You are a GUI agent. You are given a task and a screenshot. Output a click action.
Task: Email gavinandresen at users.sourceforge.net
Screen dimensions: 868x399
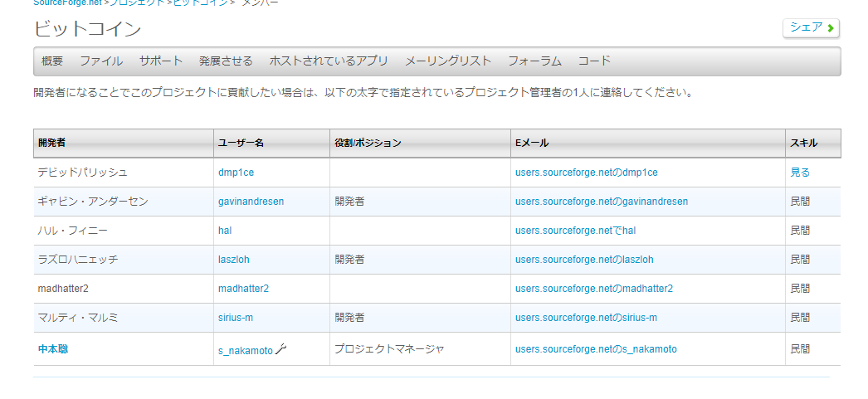click(x=601, y=202)
